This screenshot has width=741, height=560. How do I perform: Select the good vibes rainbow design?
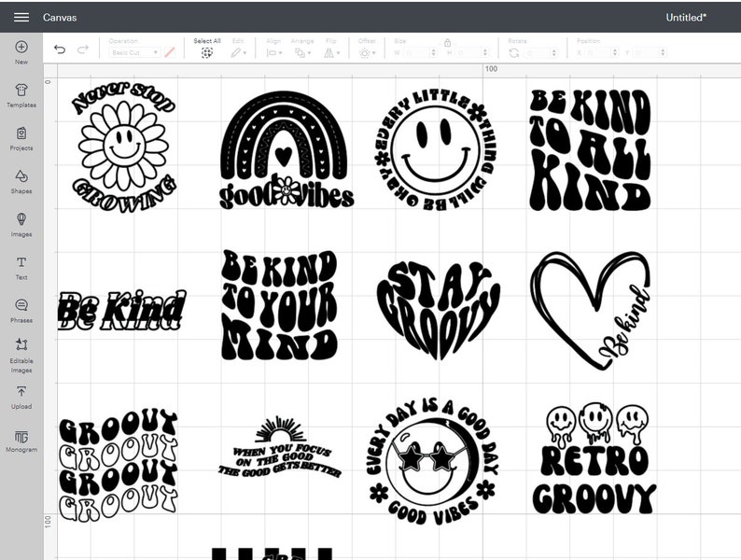287,150
